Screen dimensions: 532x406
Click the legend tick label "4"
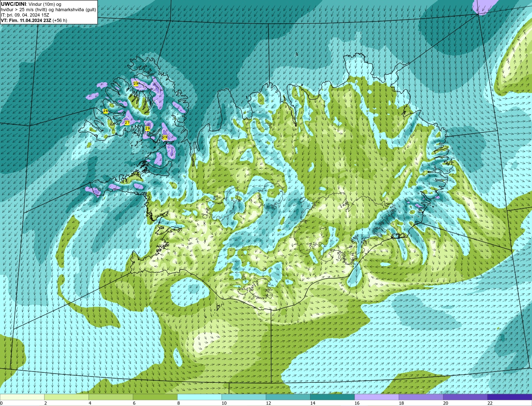(90, 403)
